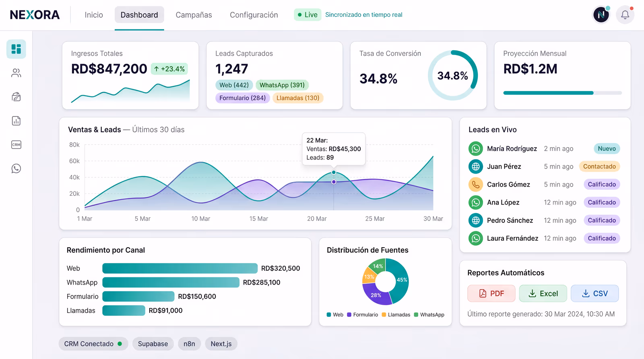
Task: Click the +23.4% growth badge
Action: (x=169, y=69)
